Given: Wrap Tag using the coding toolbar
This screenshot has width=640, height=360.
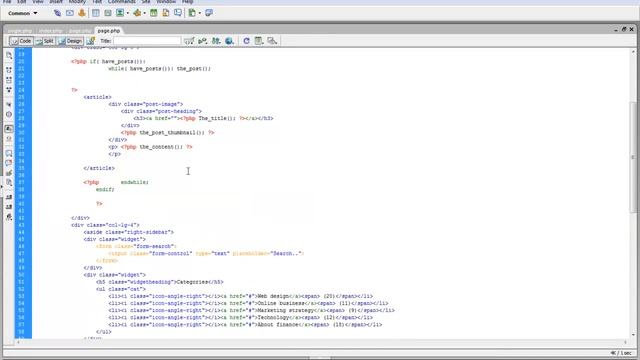Looking at the screenshot, I should click(x=9, y=173).
